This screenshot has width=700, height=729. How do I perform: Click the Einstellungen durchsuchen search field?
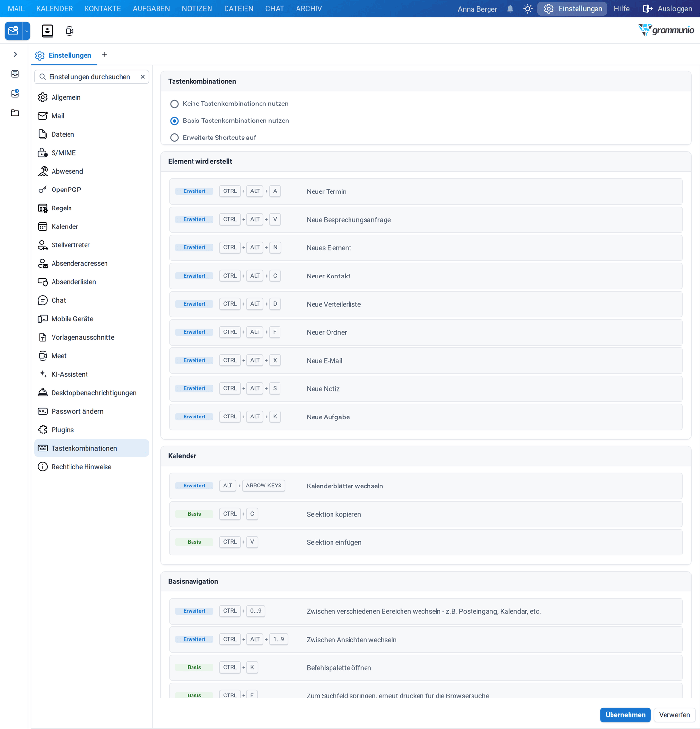pos(91,77)
